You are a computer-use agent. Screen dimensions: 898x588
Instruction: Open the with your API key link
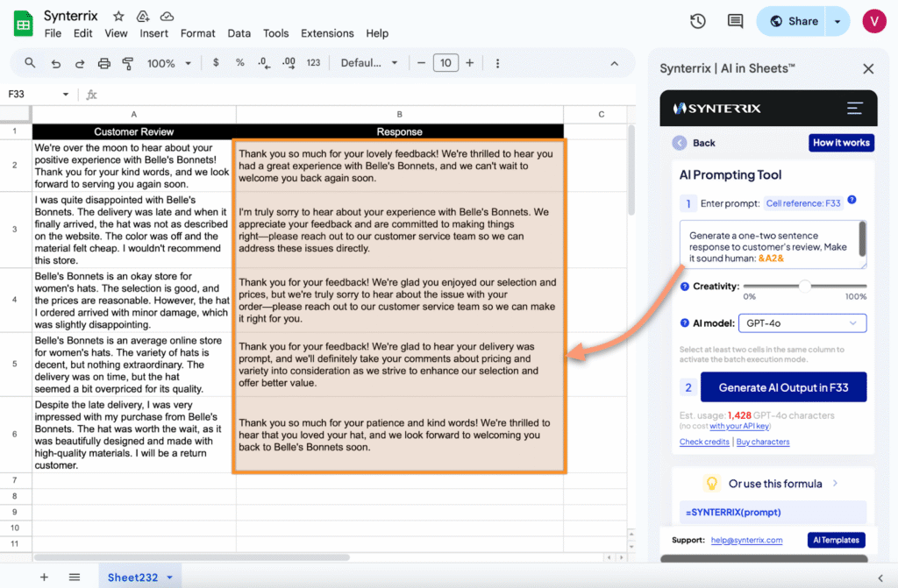coord(739,426)
